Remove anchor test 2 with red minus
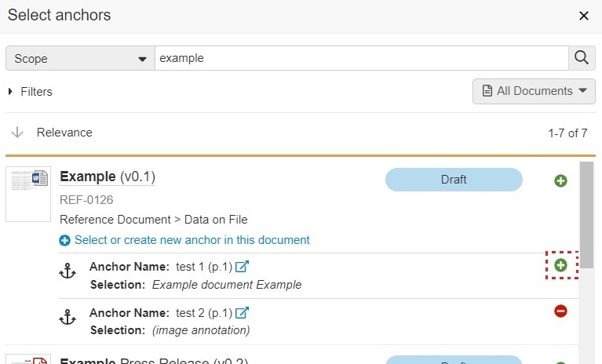Image resolution: width=602 pixels, height=364 pixels. [560, 311]
